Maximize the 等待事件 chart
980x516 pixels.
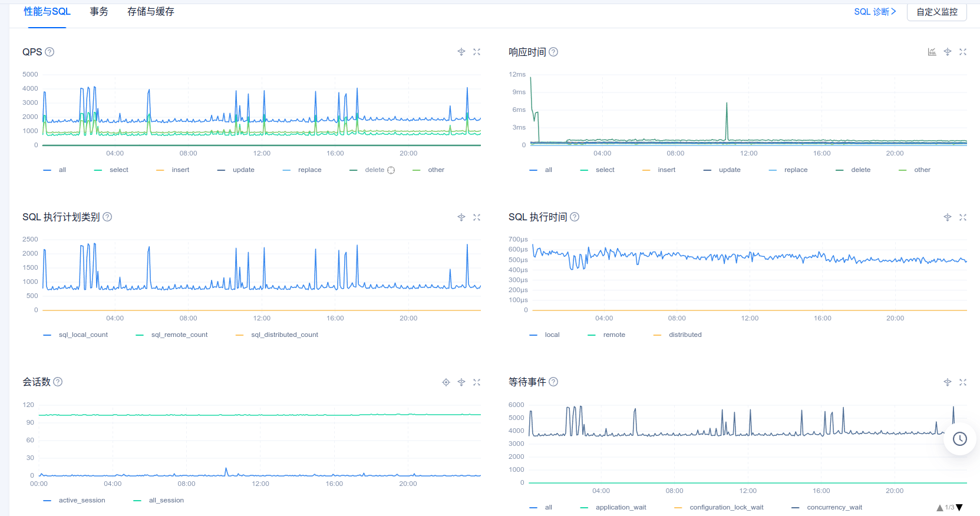[963, 382]
